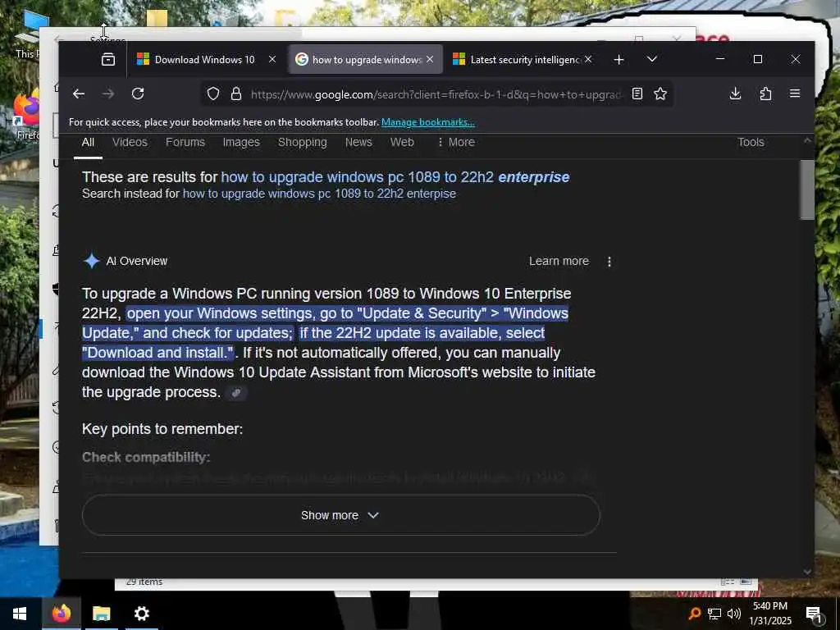Click the source link chip icon
The image size is (840, 630).
[236, 393]
